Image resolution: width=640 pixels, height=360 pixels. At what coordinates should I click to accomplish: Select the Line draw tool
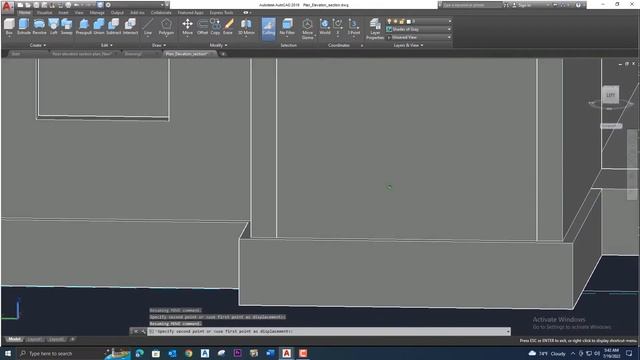pyautogui.click(x=148, y=27)
